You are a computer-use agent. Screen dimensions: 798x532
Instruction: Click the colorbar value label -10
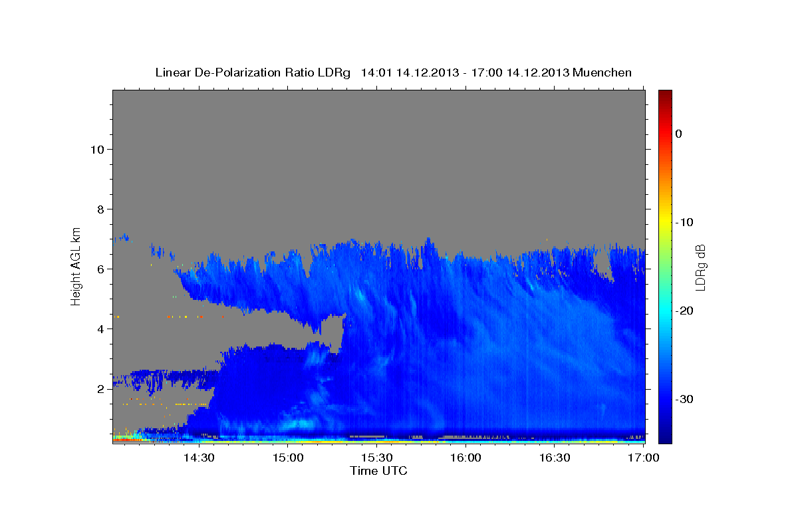pos(685,222)
